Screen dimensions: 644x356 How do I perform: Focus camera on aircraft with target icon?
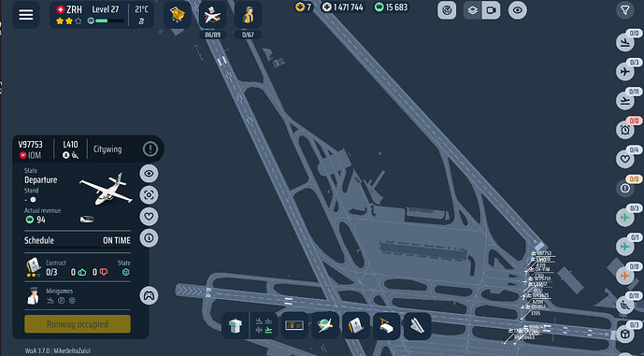(149, 195)
